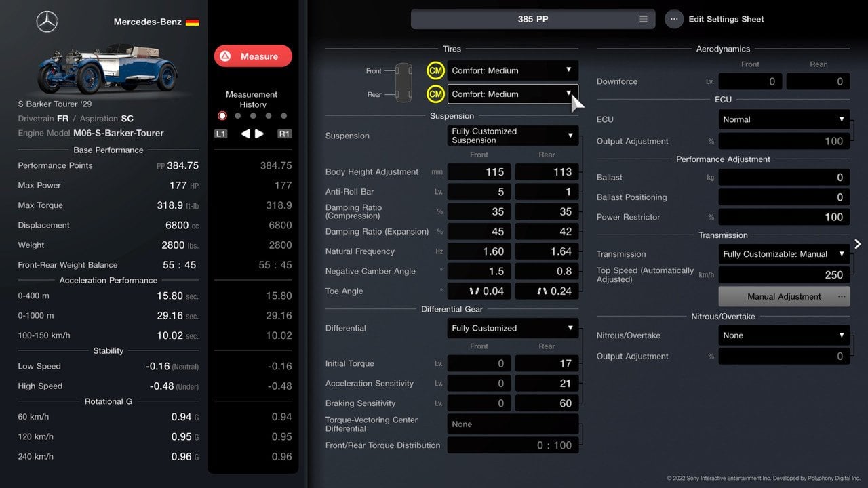Open the front tire Comfort: Medium dropdown
This screenshot has width=868, height=488.
(513, 70)
